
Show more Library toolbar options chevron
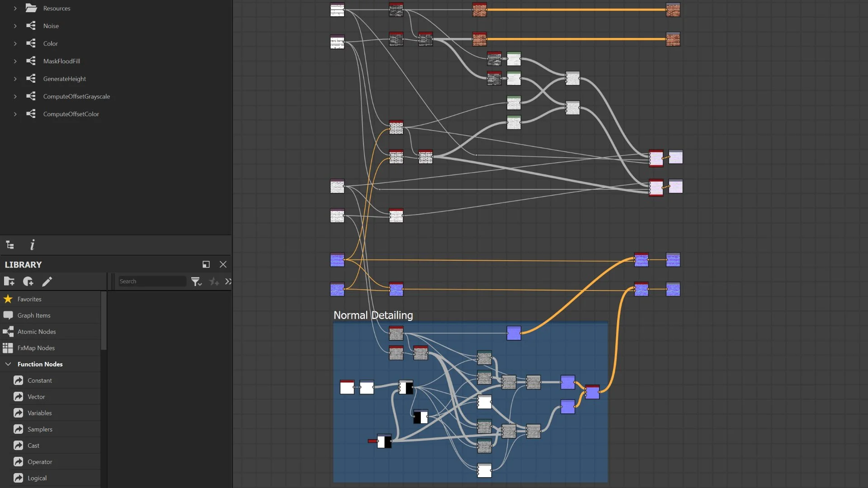pyautogui.click(x=228, y=282)
